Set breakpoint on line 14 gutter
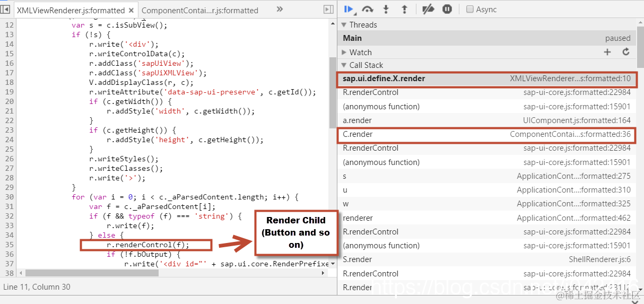 9,44
